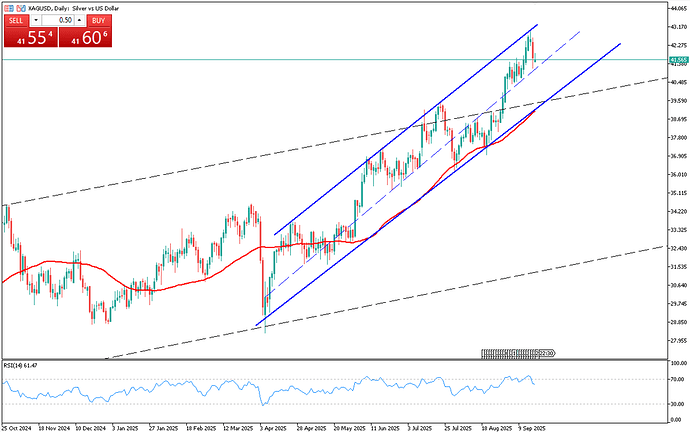Click the 18 Aug 2025 date label
Image resolution: width=690 pixels, height=432 pixels.
click(x=496, y=428)
